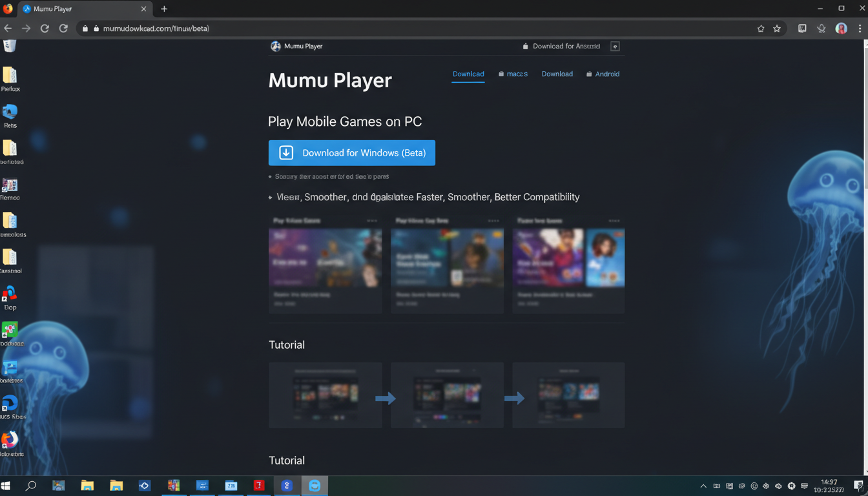Open the browser three-dot menu
The height and width of the screenshot is (496, 868).
860,28
